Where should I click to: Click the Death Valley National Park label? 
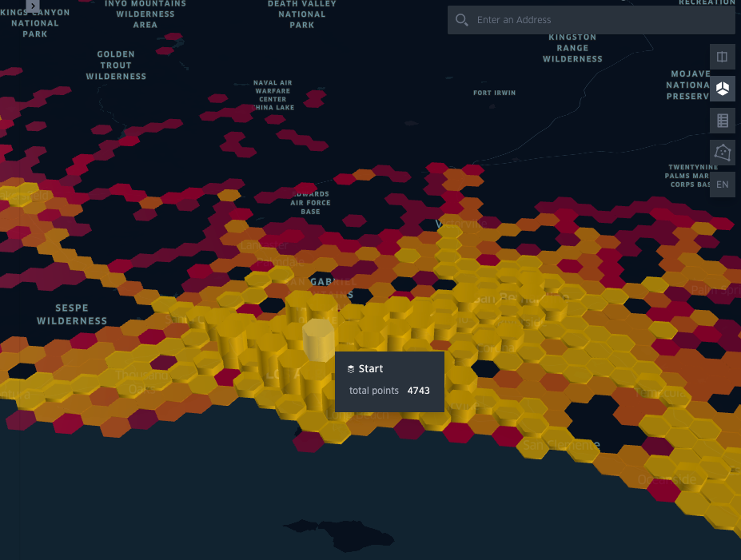click(302, 14)
